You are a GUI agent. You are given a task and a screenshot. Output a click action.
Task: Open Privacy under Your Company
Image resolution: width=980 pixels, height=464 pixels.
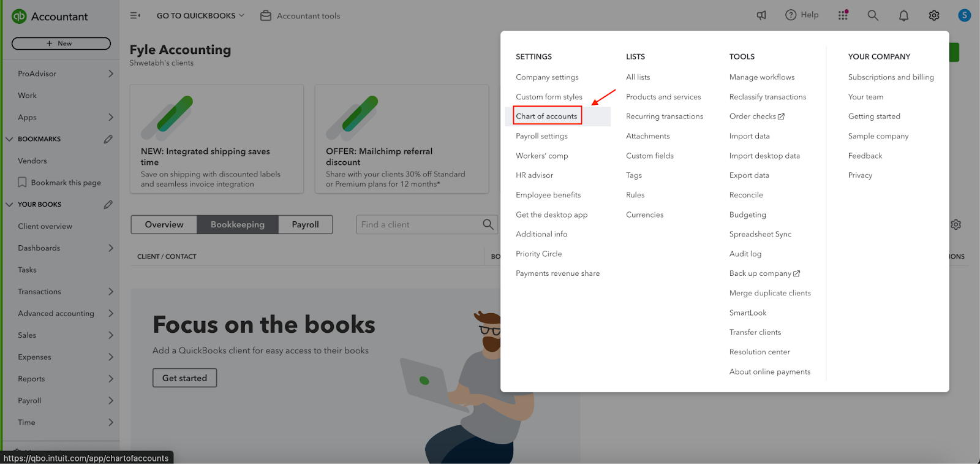860,175
